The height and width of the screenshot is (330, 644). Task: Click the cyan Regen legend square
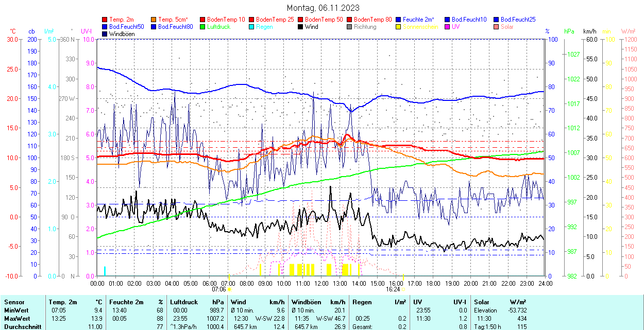[252, 27]
